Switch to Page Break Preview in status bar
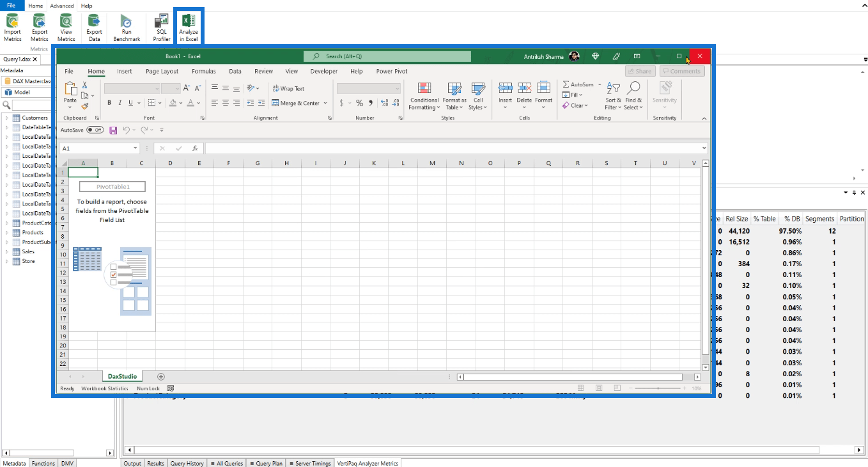Screen dimensions: 868x467 click(x=617, y=388)
